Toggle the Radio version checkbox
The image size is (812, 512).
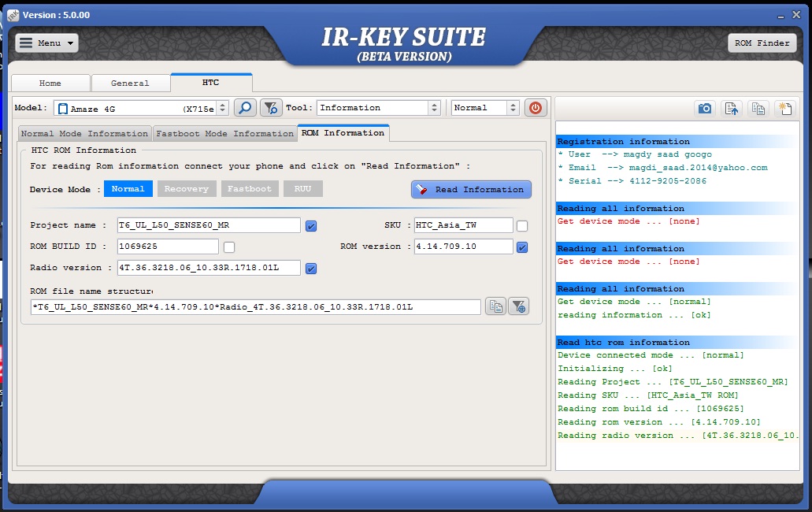311,268
